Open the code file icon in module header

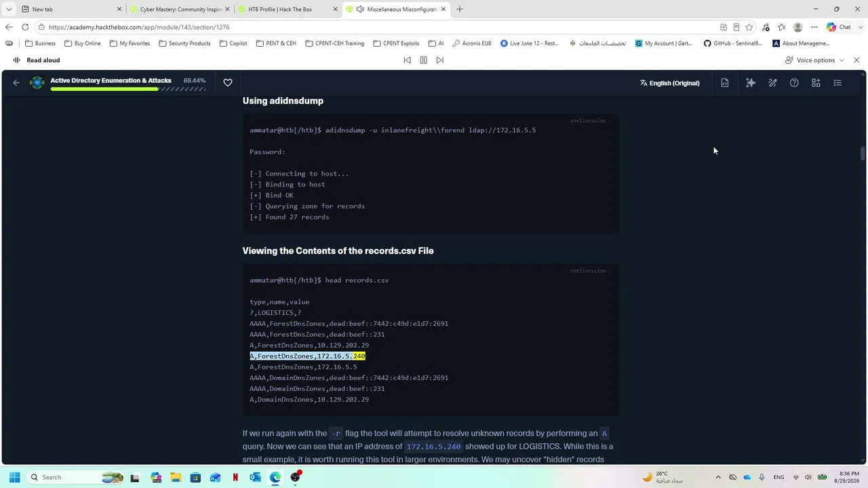725,83
